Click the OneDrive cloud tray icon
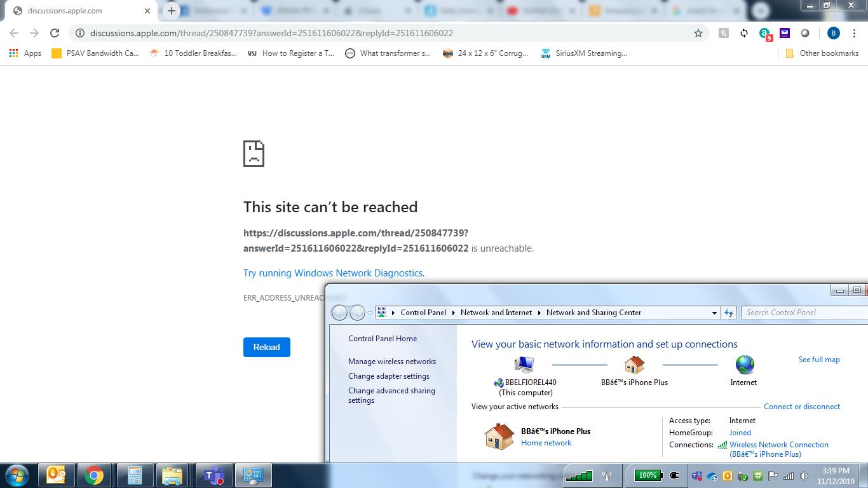 712,476
